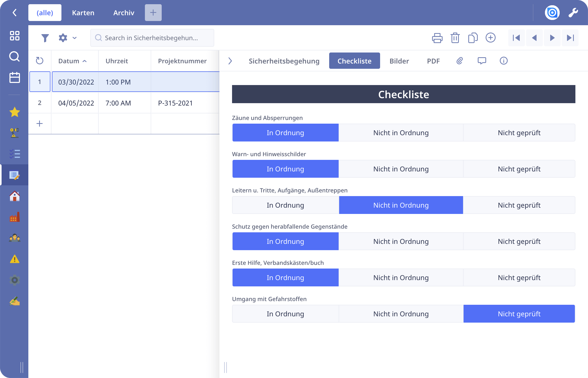Click the Uhrzeit column header
The width and height of the screenshot is (588, 378).
coord(125,61)
